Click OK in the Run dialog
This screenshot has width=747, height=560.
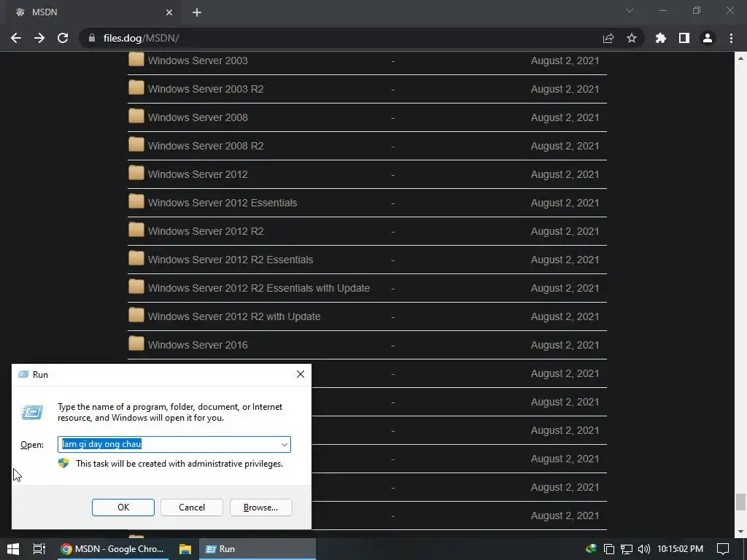point(123,507)
